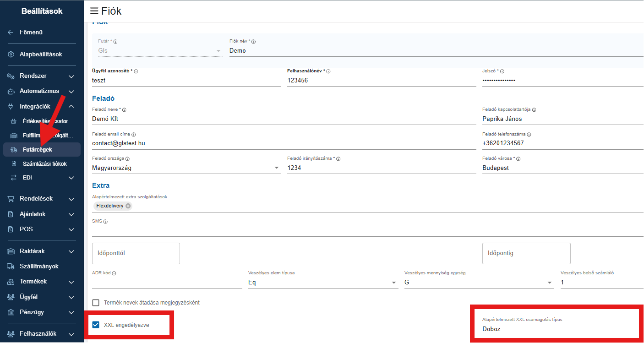Expand the EDI submenu chevron
Viewport: 644px width, 343px height.
pyautogui.click(x=71, y=178)
